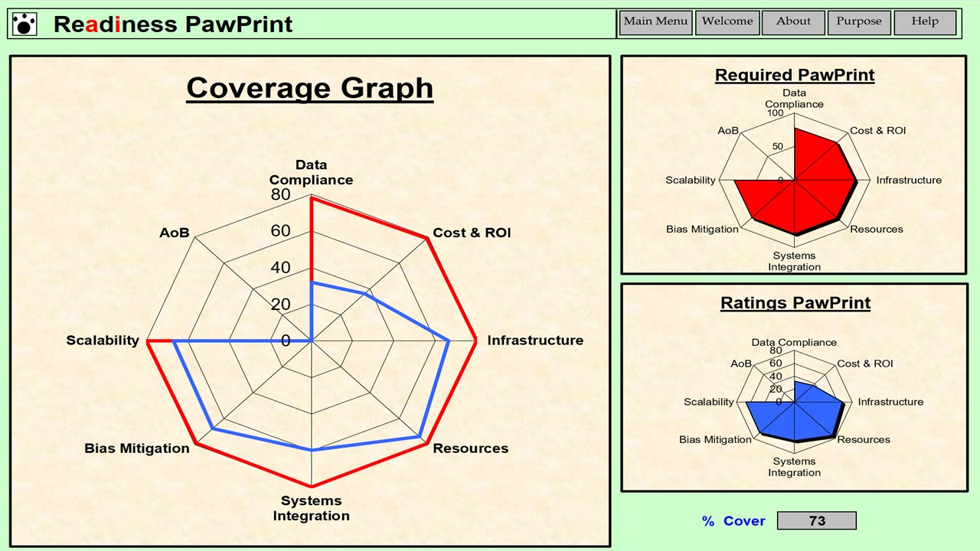980x551 pixels.
Task: Click AoB label in Ratings PawPrint
Action: point(741,364)
